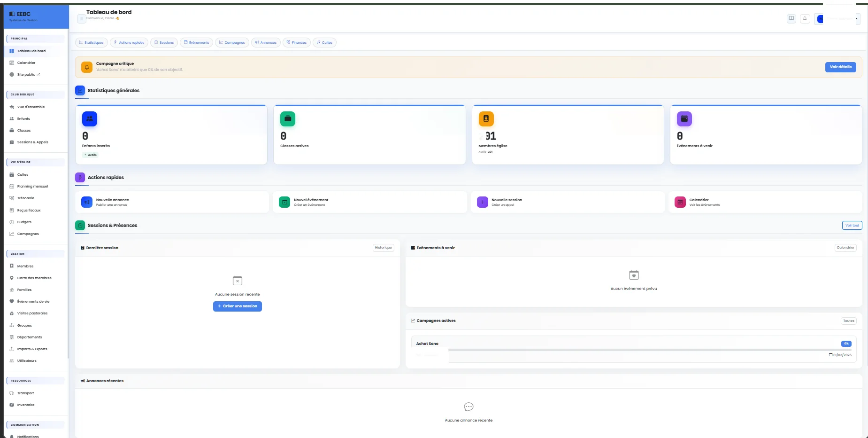The height and width of the screenshot is (438, 868).
Task: Open the documentation book icon in header
Action: tap(791, 19)
